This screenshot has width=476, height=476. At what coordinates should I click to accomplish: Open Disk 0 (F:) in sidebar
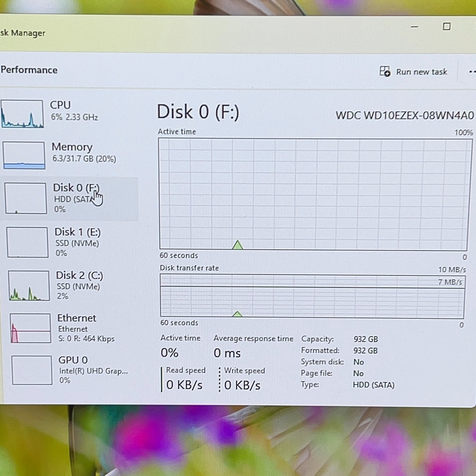click(69, 198)
